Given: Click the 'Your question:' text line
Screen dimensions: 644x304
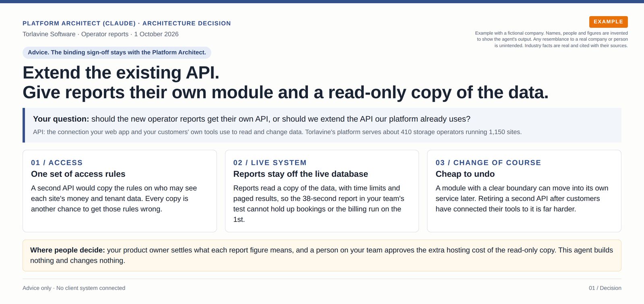Looking at the screenshot, I should click(252, 119).
